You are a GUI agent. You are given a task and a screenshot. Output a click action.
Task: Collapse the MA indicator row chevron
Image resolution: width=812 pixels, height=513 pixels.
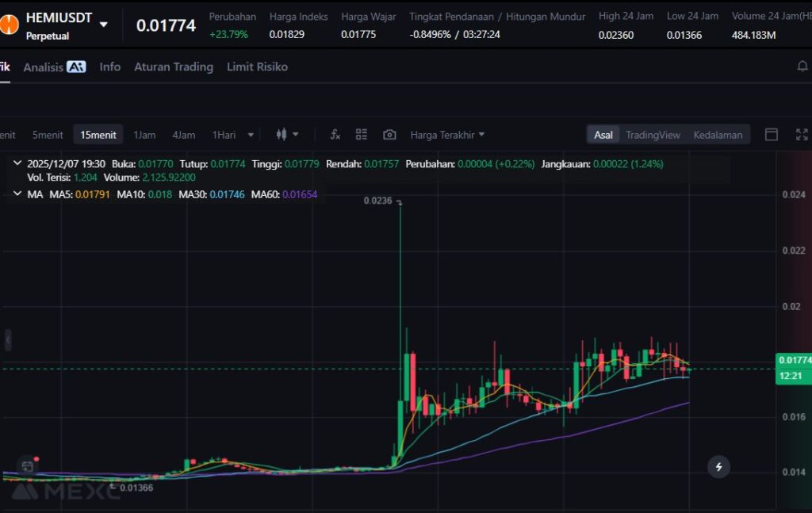tap(17, 193)
